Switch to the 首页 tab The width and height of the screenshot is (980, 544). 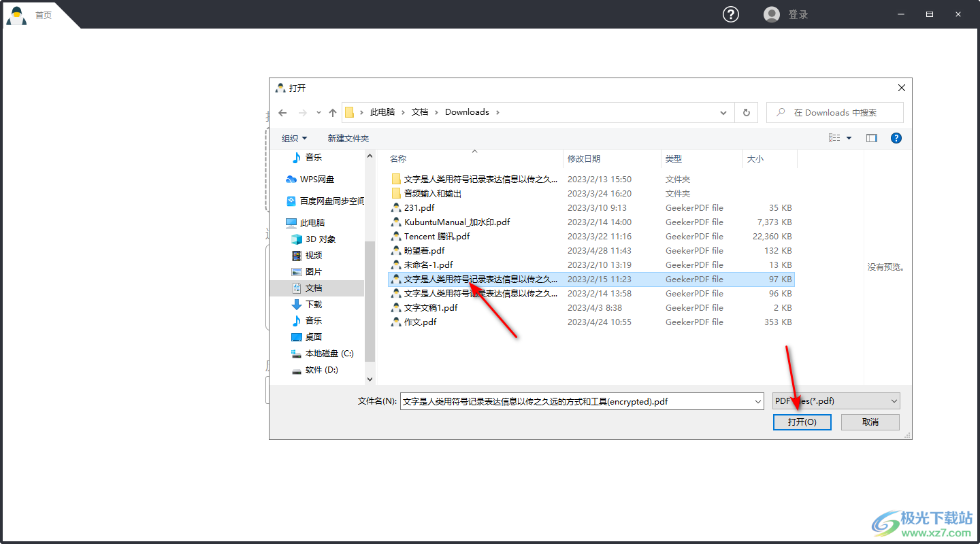[43, 15]
